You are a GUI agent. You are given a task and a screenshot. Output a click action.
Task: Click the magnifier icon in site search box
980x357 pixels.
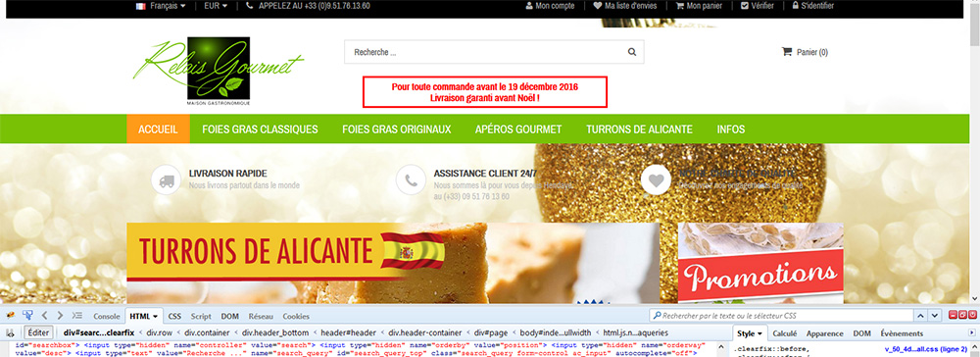632,53
